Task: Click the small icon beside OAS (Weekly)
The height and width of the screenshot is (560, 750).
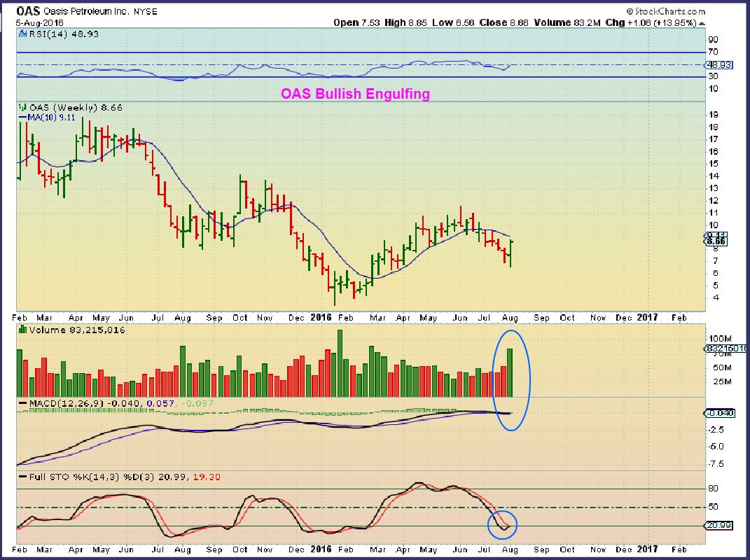Action: click(x=22, y=108)
